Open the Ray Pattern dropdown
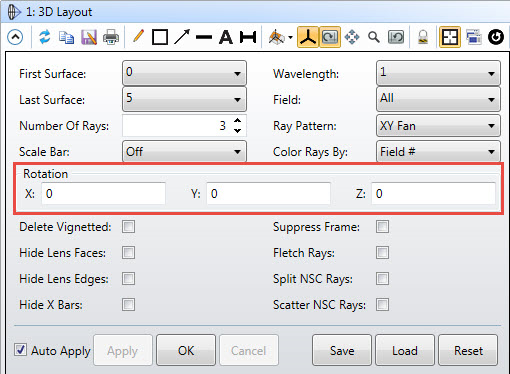 point(438,126)
